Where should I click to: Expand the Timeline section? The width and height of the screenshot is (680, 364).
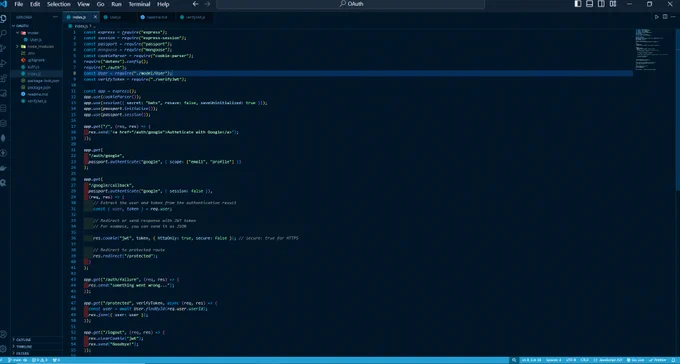37,347
